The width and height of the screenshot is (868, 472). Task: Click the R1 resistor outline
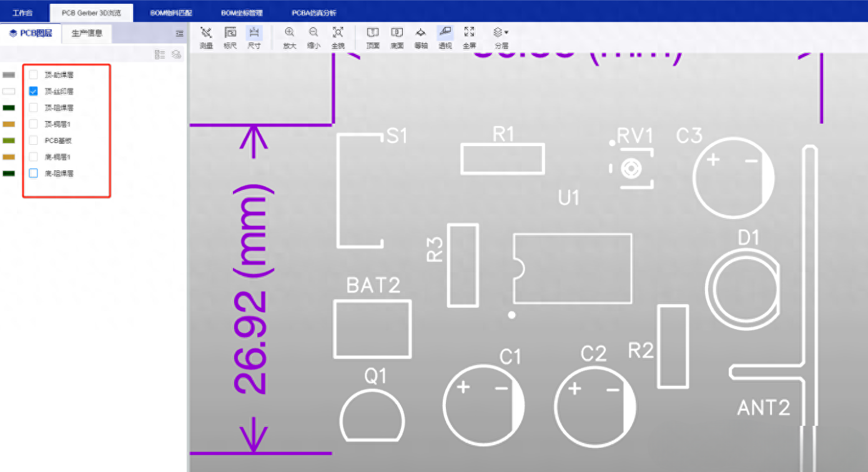[x=503, y=159]
